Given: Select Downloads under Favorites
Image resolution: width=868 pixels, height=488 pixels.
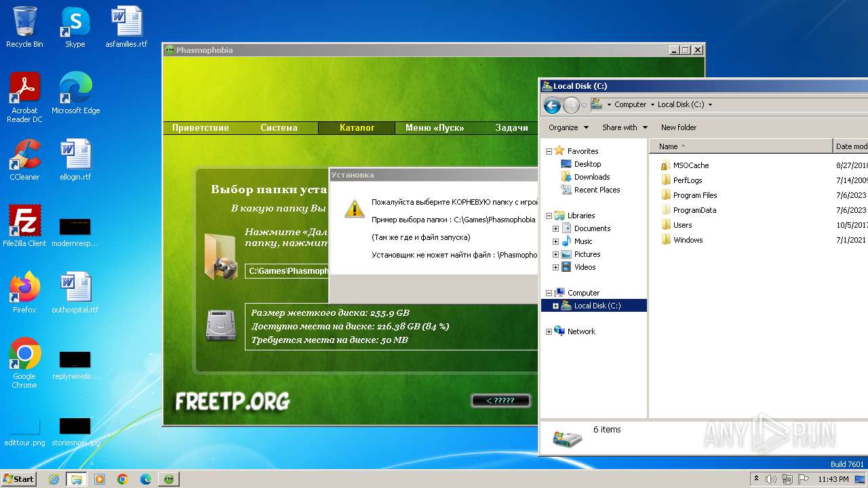Looking at the screenshot, I should point(592,177).
